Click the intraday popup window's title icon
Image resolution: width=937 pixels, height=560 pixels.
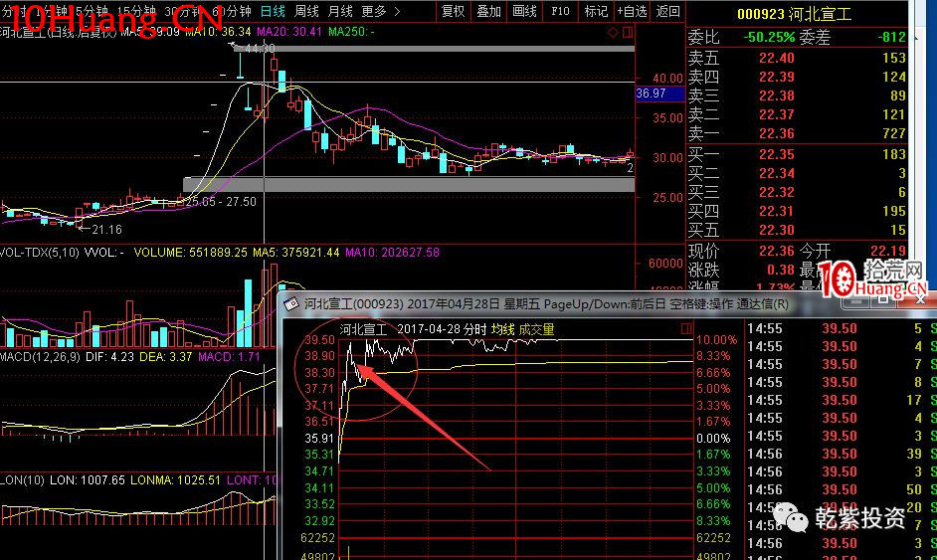point(291,304)
